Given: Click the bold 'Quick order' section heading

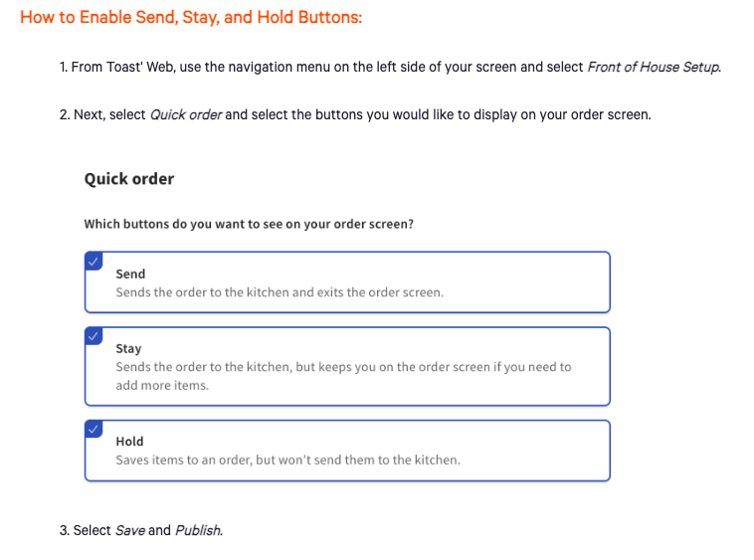Looking at the screenshot, I should tap(129, 179).
